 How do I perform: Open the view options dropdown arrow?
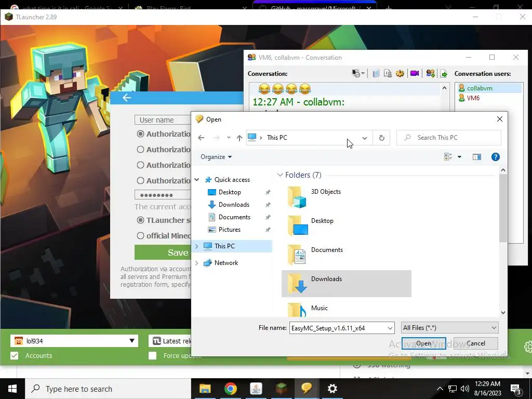click(x=459, y=157)
